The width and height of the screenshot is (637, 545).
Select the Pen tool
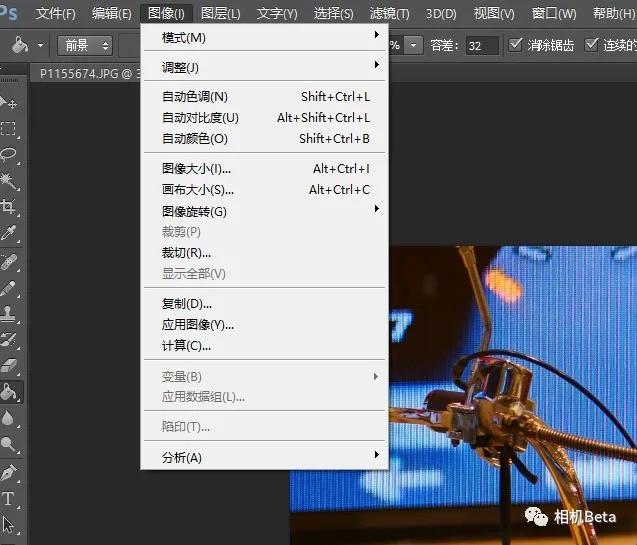[9, 472]
